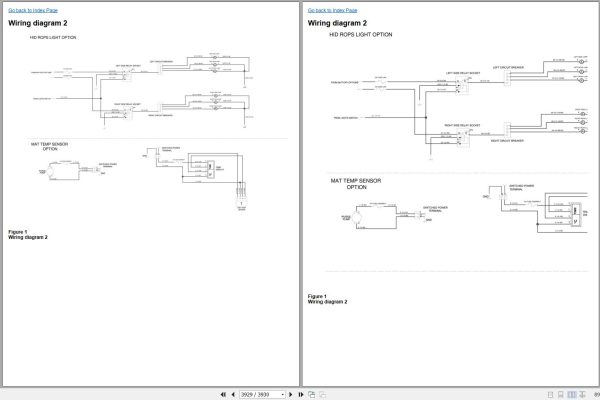Switch to continuous page view

[x=561, y=394]
